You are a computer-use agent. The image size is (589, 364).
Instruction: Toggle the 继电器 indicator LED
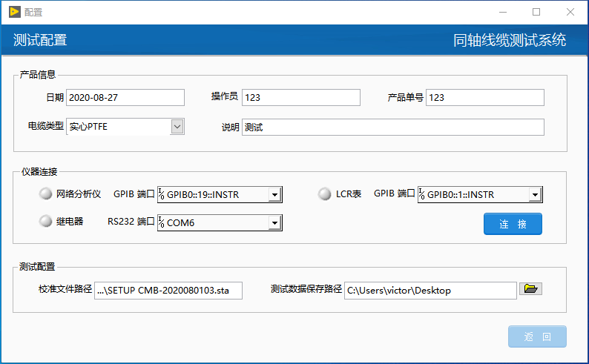click(x=46, y=221)
